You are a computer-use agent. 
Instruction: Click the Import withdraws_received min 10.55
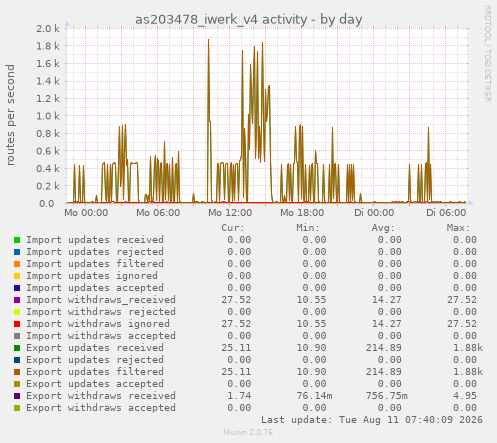(311, 300)
